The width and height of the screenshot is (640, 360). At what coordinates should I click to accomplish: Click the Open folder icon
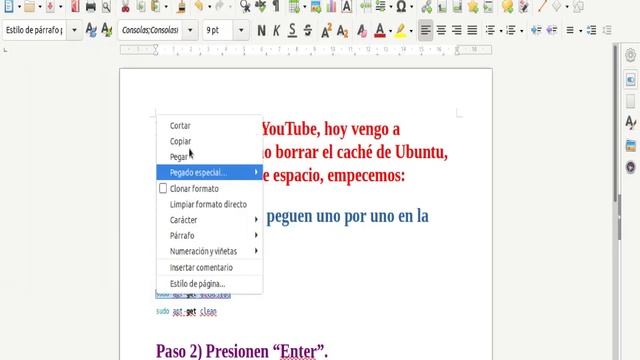click(x=29, y=6)
